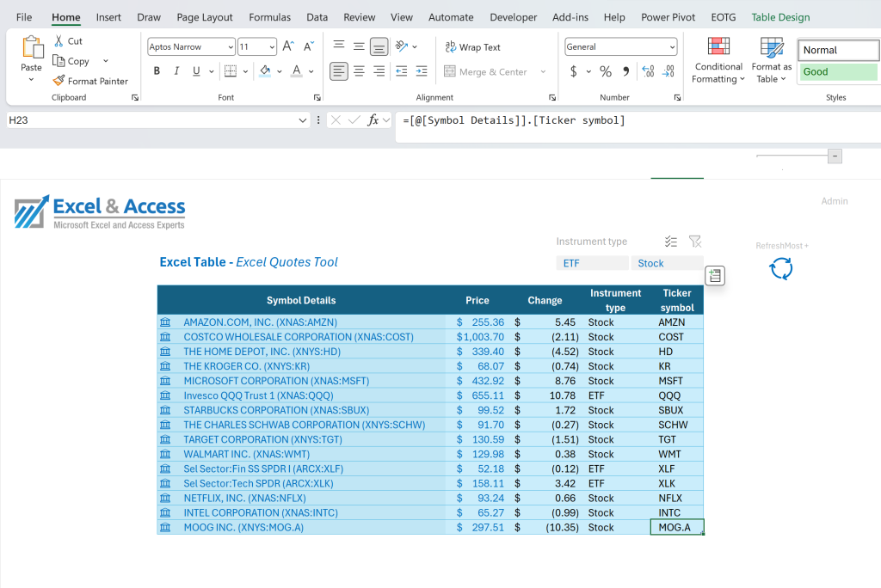Click the RefreshMost circular refresh icon
This screenshot has height=588, width=881.
(x=781, y=268)
